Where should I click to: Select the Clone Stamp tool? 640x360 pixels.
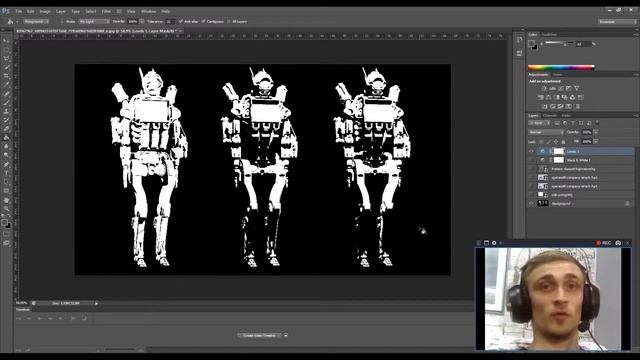6,111
